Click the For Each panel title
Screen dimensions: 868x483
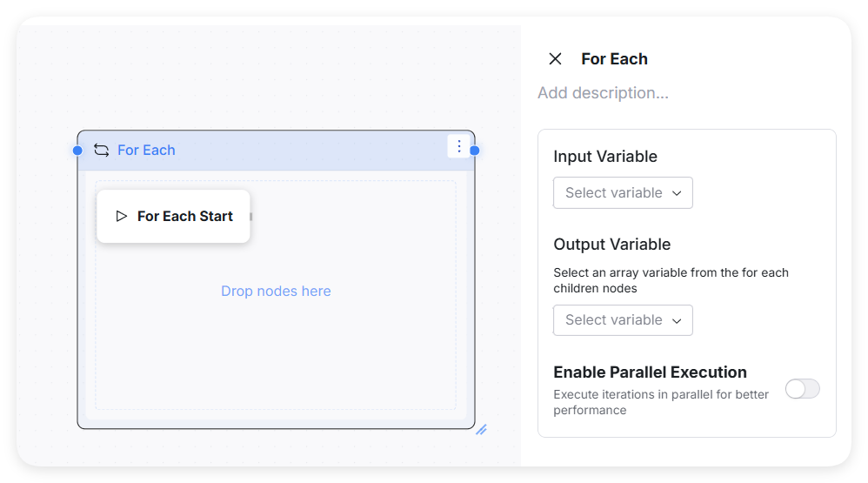(614, 59)
